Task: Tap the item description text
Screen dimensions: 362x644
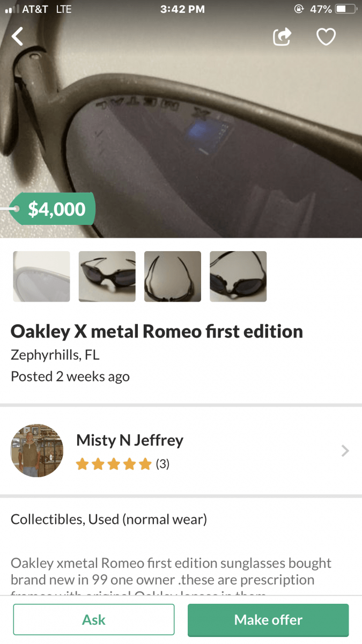Action: [x=171, y=572]
